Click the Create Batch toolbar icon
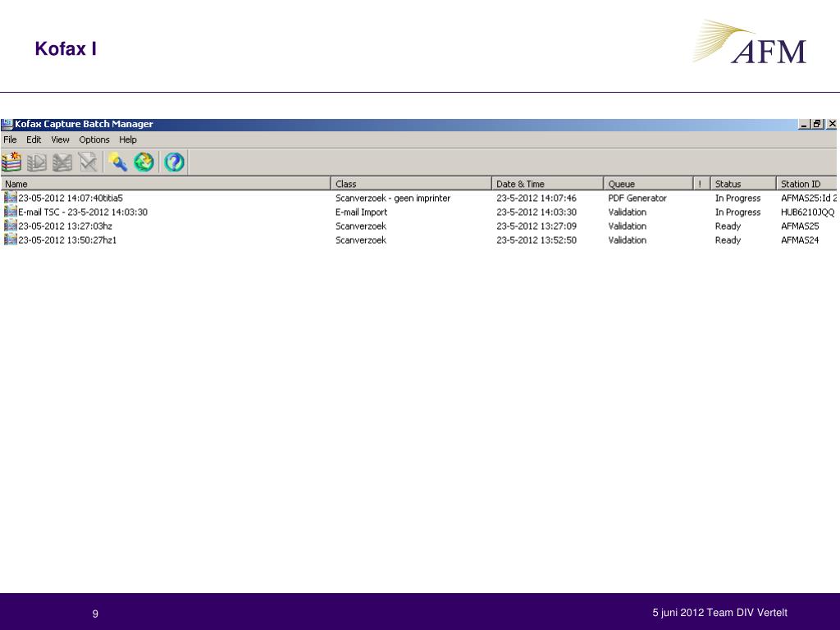This screenshot has height=630, width=840. (11, 162)
